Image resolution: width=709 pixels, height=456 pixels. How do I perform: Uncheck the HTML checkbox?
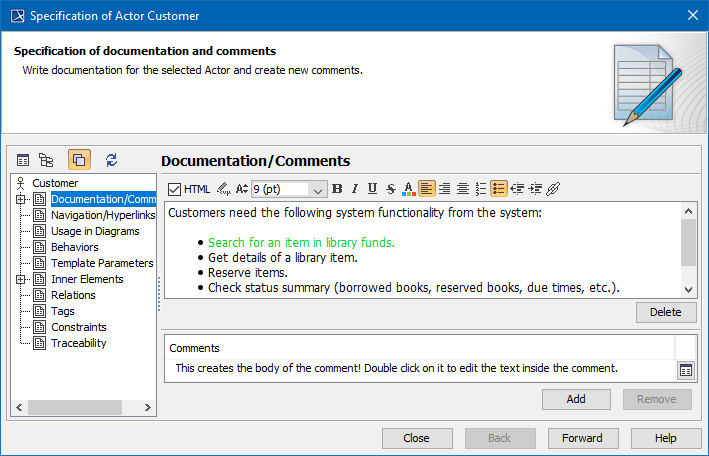[x=175, y=189]
